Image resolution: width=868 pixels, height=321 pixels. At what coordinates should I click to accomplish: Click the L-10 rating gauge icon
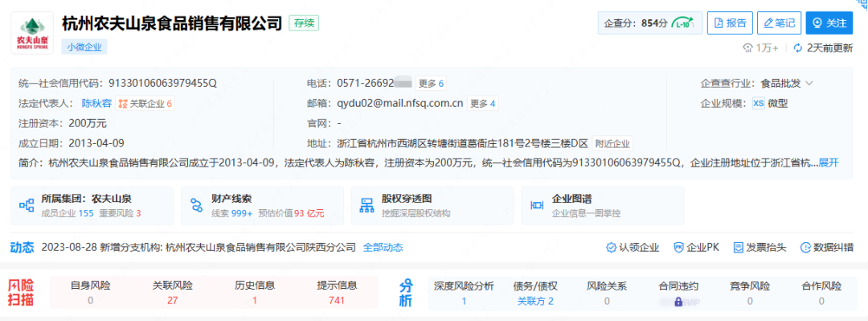click(x=682, y=23)
